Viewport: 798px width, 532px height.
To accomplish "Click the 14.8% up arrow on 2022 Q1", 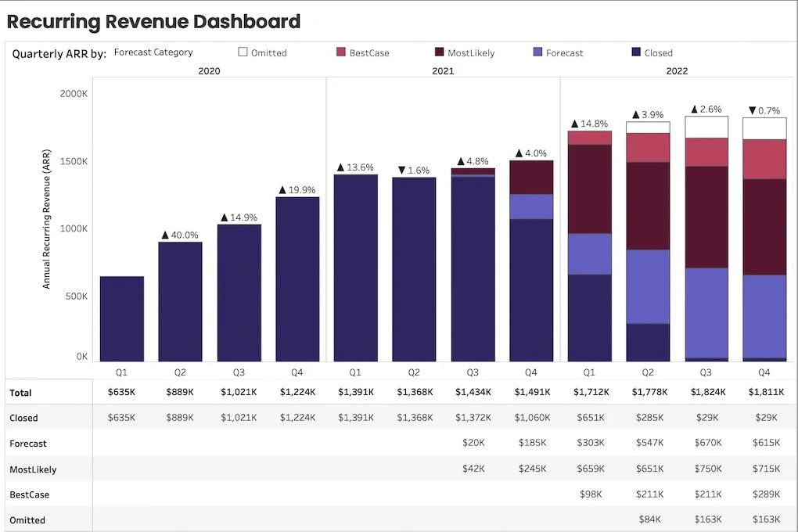I will click(x=574, y=124).
